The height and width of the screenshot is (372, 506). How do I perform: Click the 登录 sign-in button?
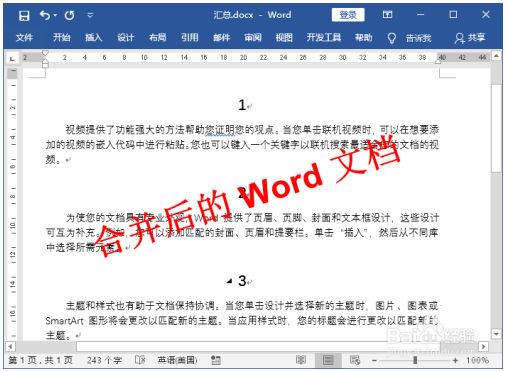click(x=348, y=15)
